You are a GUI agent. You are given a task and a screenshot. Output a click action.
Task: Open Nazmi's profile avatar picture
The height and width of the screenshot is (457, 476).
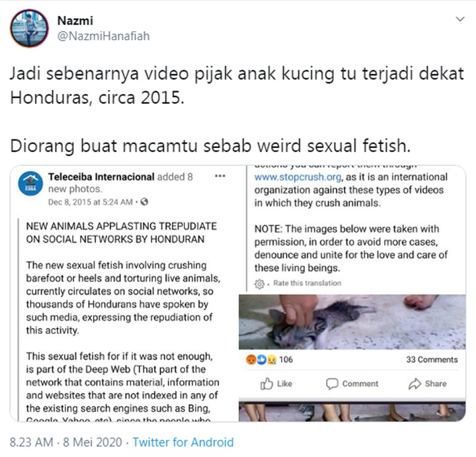(x=30, y=28)
